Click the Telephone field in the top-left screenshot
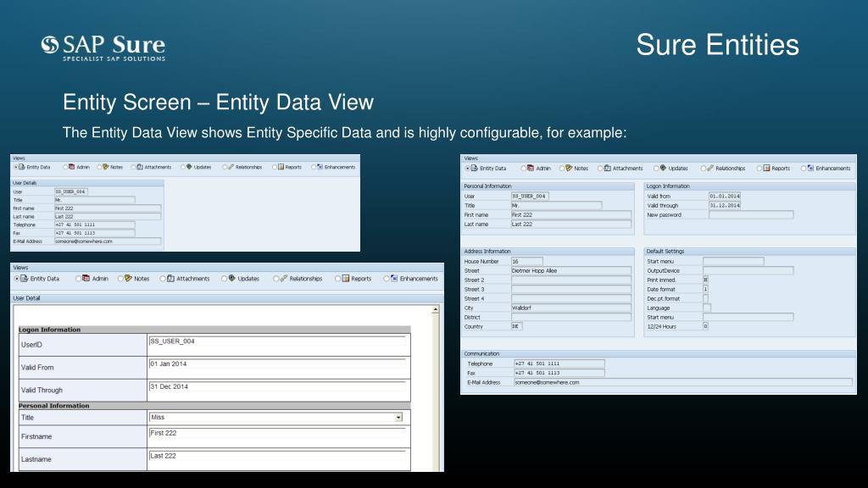 point(94,225)
